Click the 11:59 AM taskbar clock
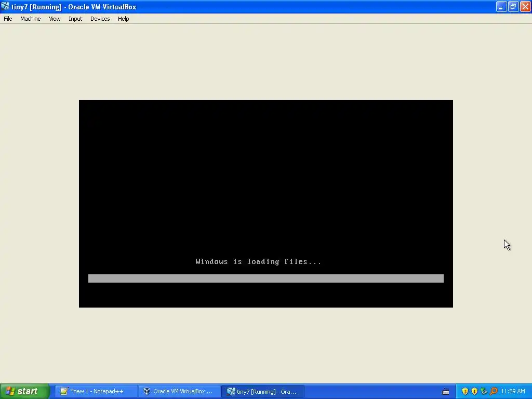532x399 pixels. tap(513, 392)
